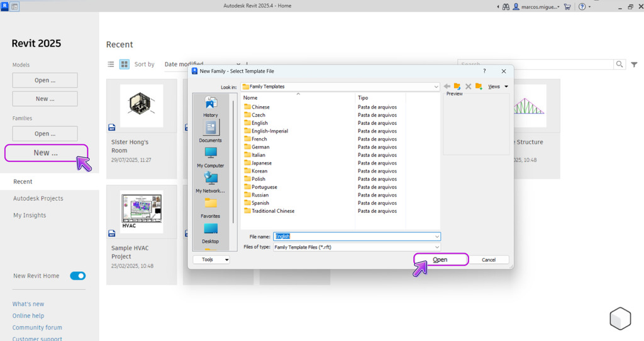Click the dialog help question mark button
Image resolution: width=644 pixels, height=341 pixels.
point(485,71)
